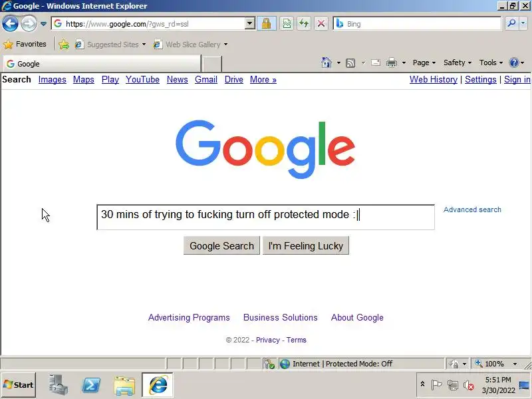Click the Forward arrow navigation button
Viewport: 532px width, 399px height.
(29, 24)
